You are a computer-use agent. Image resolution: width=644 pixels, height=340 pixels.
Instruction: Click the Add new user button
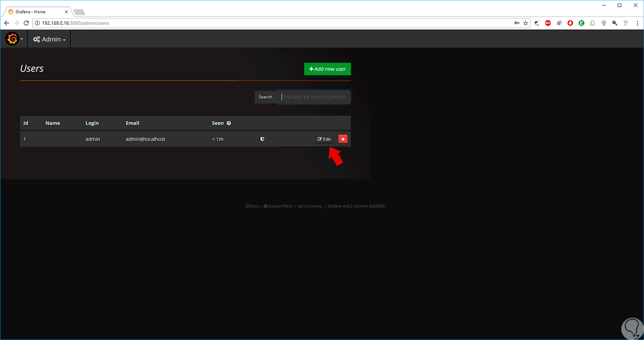point(328,69)
